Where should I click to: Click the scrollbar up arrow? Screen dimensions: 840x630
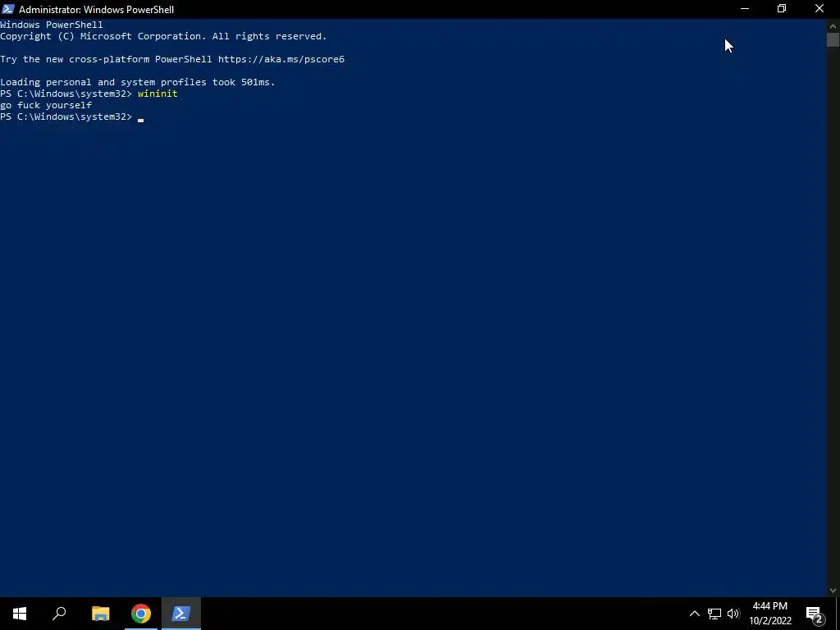click(x=833, y=25)
